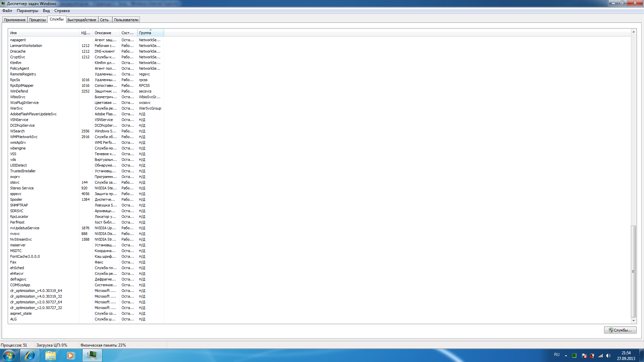This screenshot has width=644, height=362.
Task: Select the WinDefend service row
Action: [x=19, y=91]
